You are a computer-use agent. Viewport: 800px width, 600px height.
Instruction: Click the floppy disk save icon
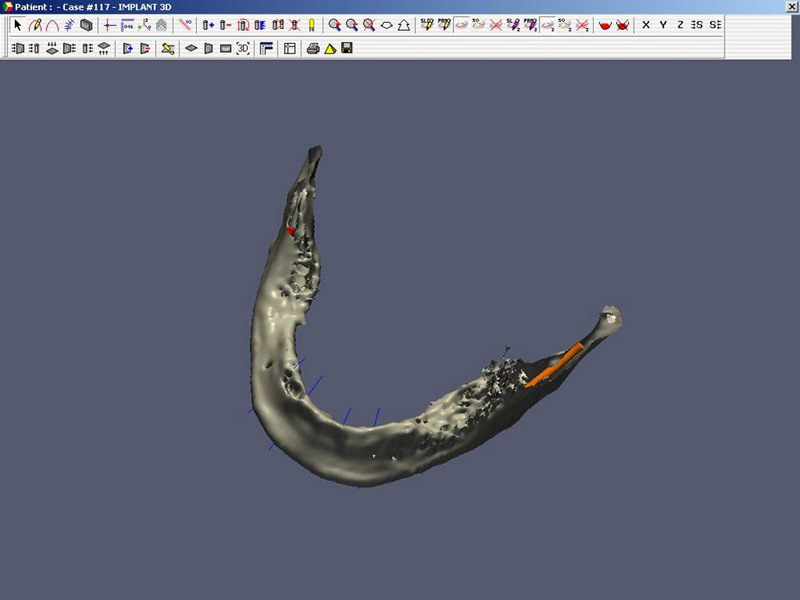(347, 47)
